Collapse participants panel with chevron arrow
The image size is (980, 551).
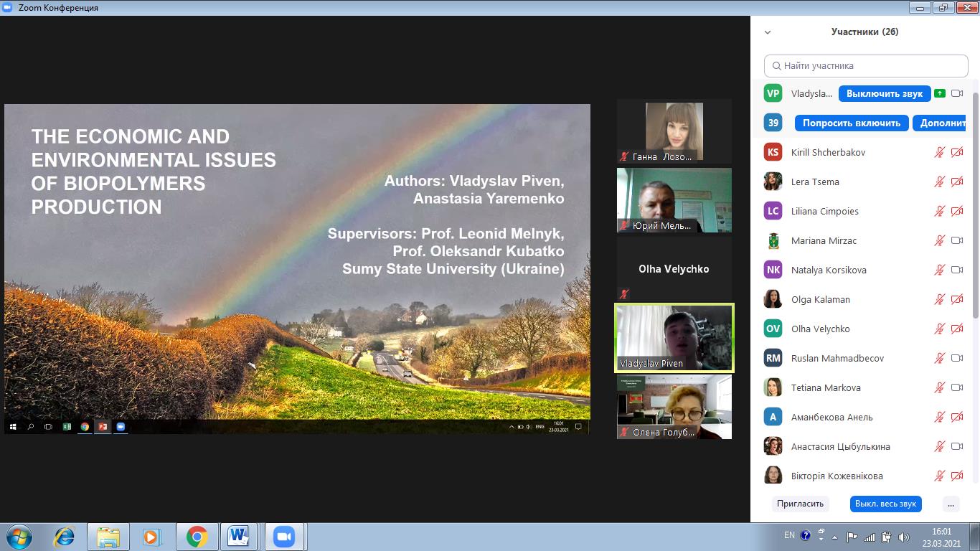click(768, 32)
